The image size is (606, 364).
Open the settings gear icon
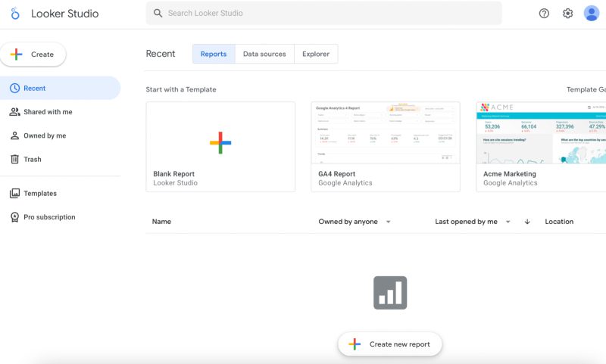click(567, 14)
